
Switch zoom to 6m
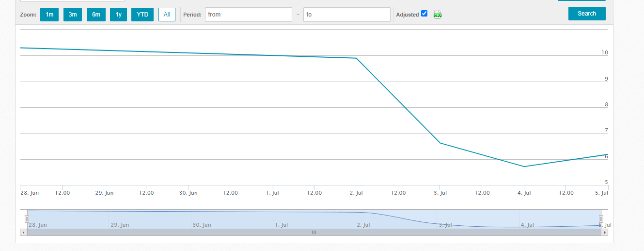96,15
